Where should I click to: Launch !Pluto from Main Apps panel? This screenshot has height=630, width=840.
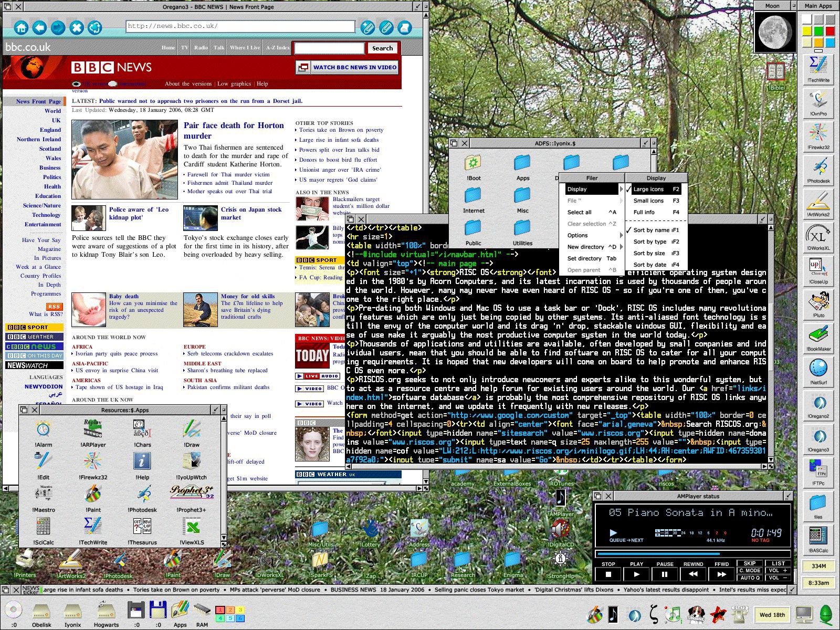(x=818, y=304)
